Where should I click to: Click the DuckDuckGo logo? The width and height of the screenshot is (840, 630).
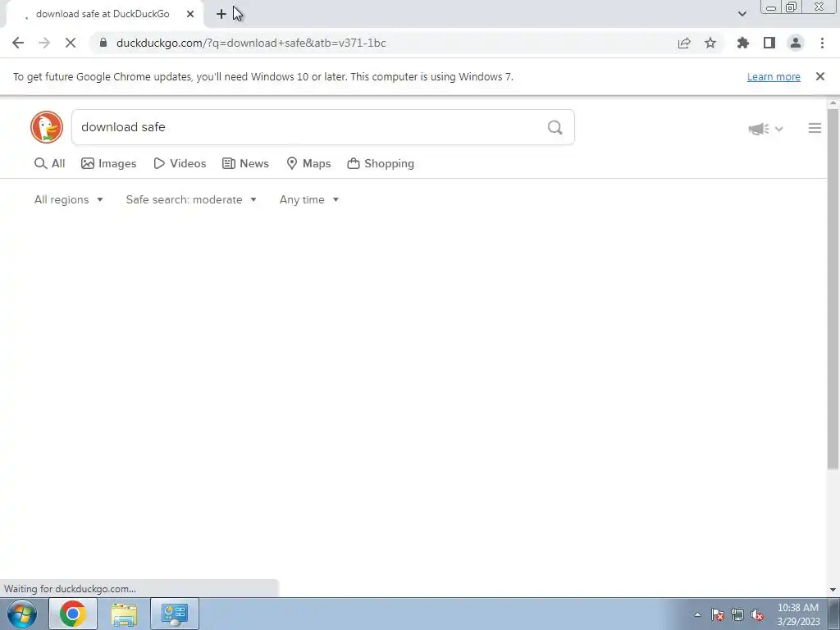coord(47,127)
